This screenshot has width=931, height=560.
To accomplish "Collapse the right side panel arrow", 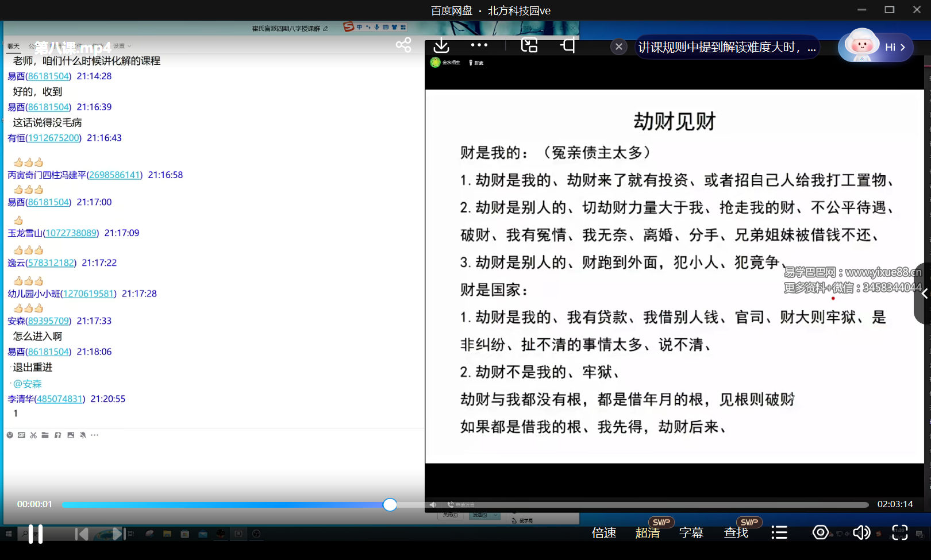I will [x=924, y=293].
